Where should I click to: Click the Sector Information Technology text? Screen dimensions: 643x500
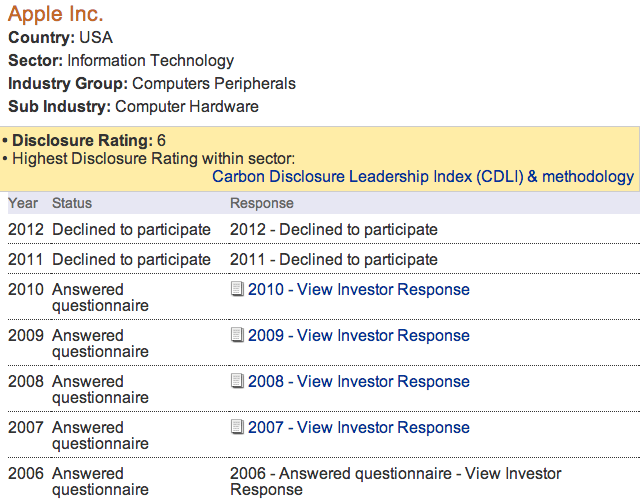coord(150,61)
